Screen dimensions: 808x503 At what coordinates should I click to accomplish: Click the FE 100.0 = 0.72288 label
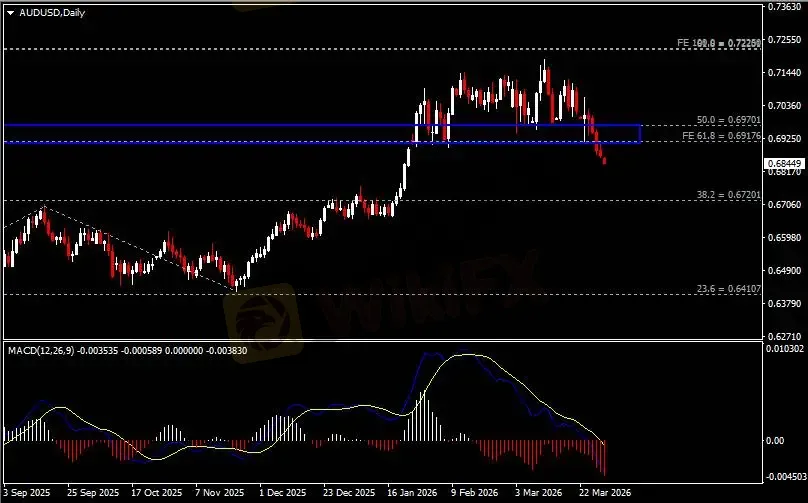pos(719,43)
